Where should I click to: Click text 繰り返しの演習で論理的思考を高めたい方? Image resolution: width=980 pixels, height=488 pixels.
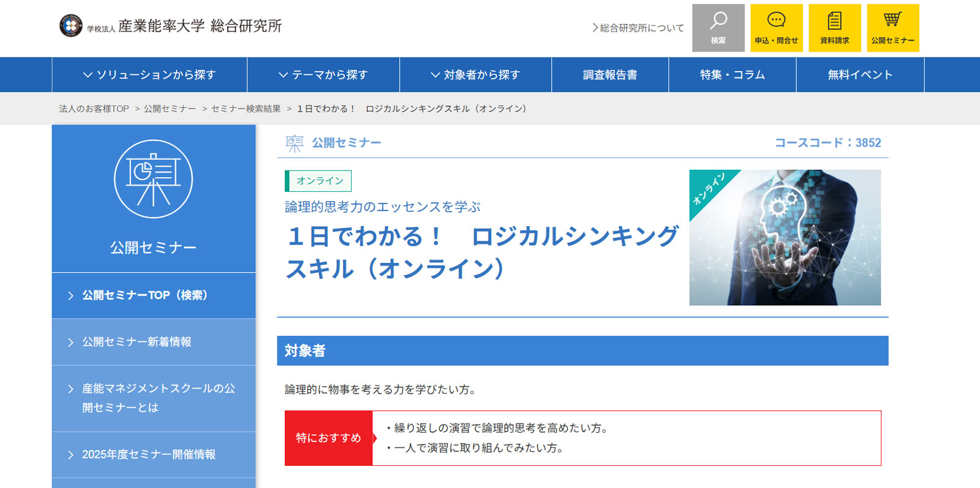point(499,429)
